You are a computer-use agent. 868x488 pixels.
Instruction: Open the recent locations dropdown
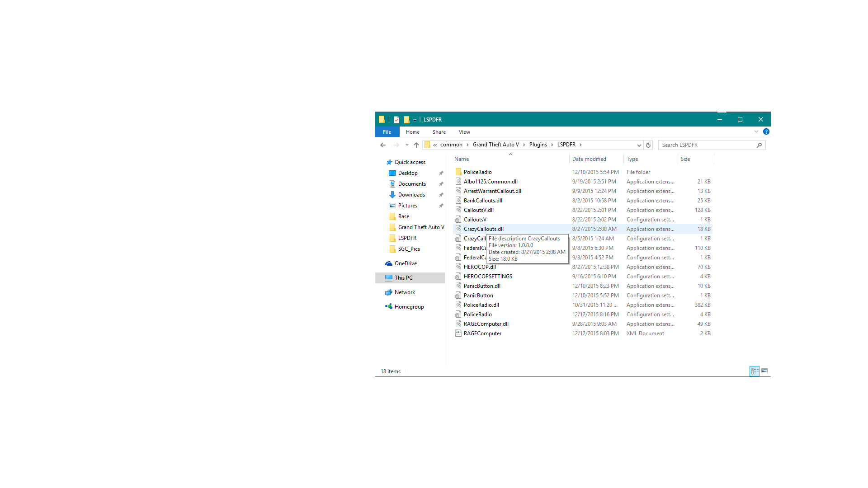(x=407, y=145)
